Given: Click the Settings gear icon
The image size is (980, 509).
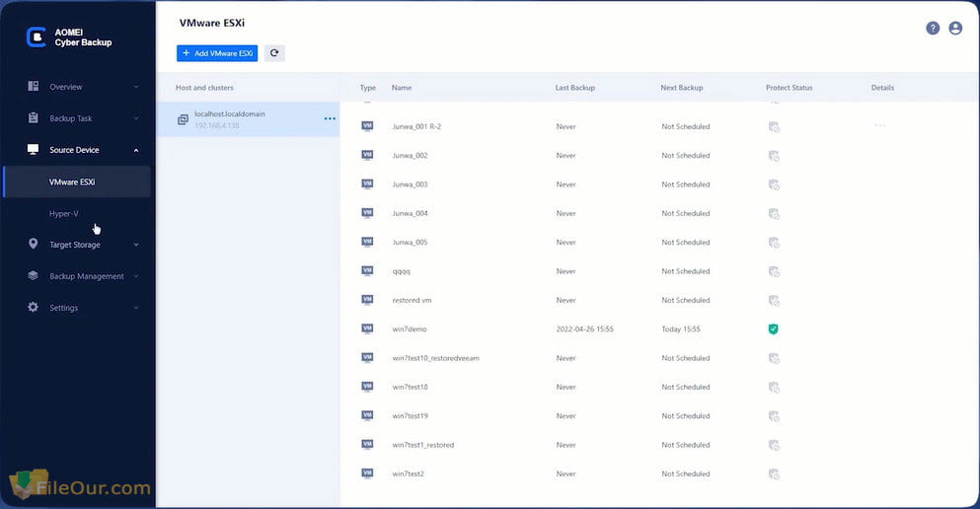Looking at the screenshot, I should (x=34, y=307).
